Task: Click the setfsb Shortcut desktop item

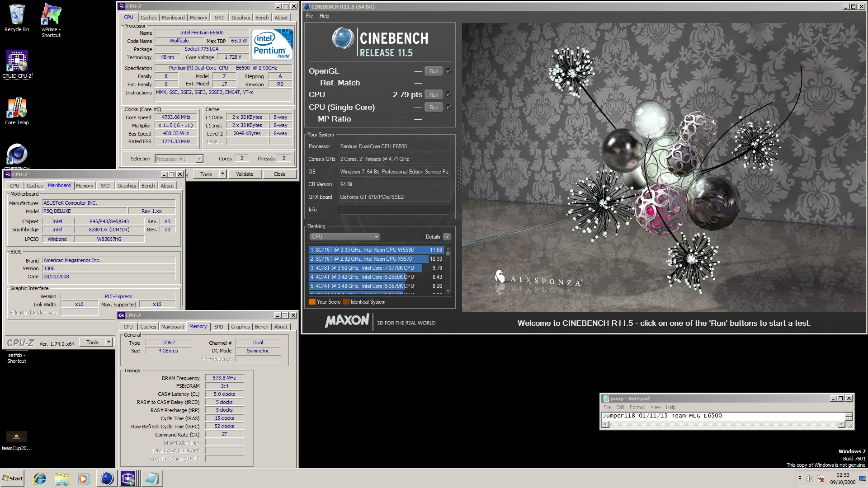Action: click(17, 358)
